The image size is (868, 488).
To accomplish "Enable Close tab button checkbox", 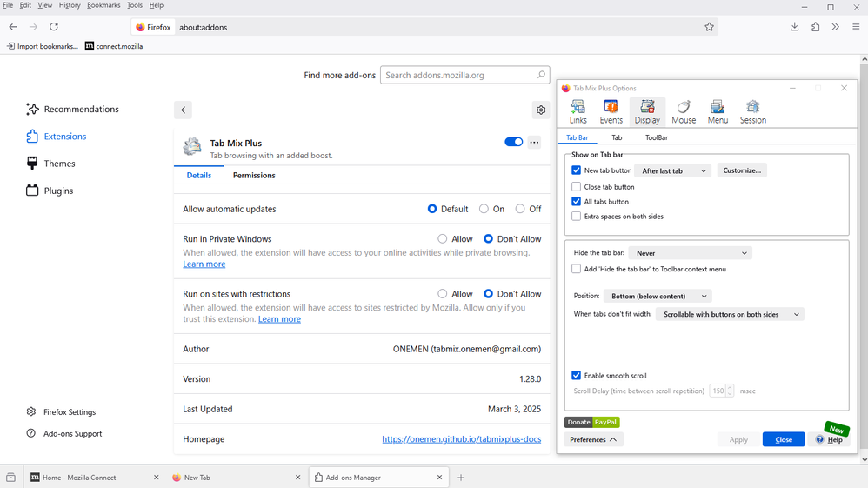I will click(577, 187).
